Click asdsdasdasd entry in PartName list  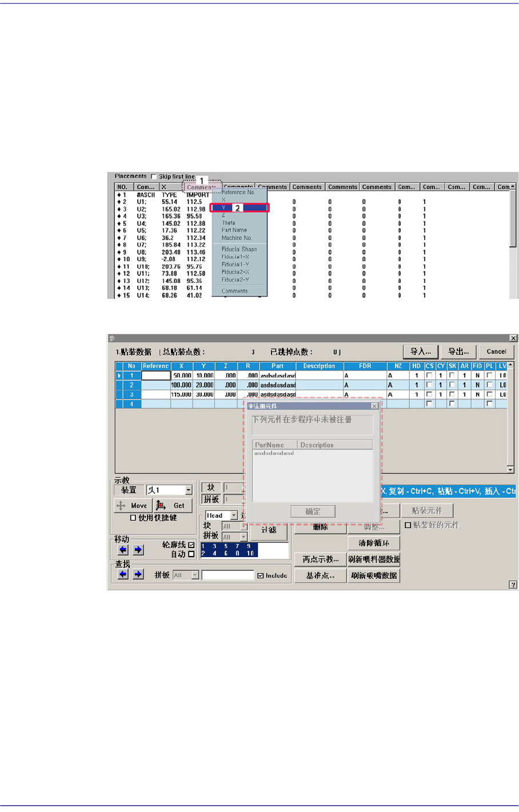click(274, 453)
